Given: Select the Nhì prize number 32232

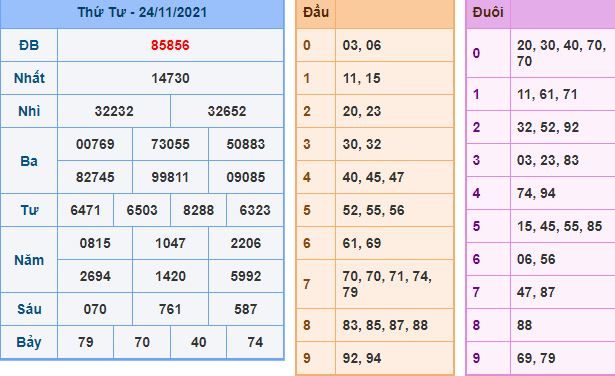Looking at the screenshot, I should (114, 111).
